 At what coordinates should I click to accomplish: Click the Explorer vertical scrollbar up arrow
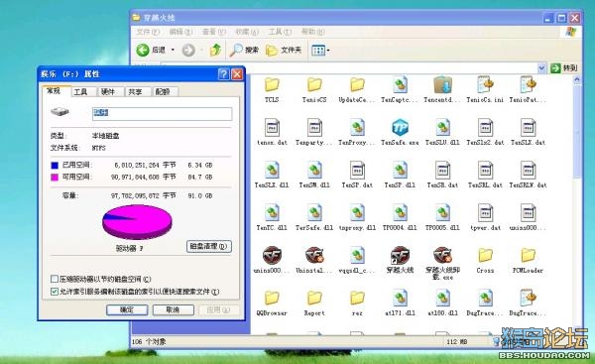tap(577, 79)
